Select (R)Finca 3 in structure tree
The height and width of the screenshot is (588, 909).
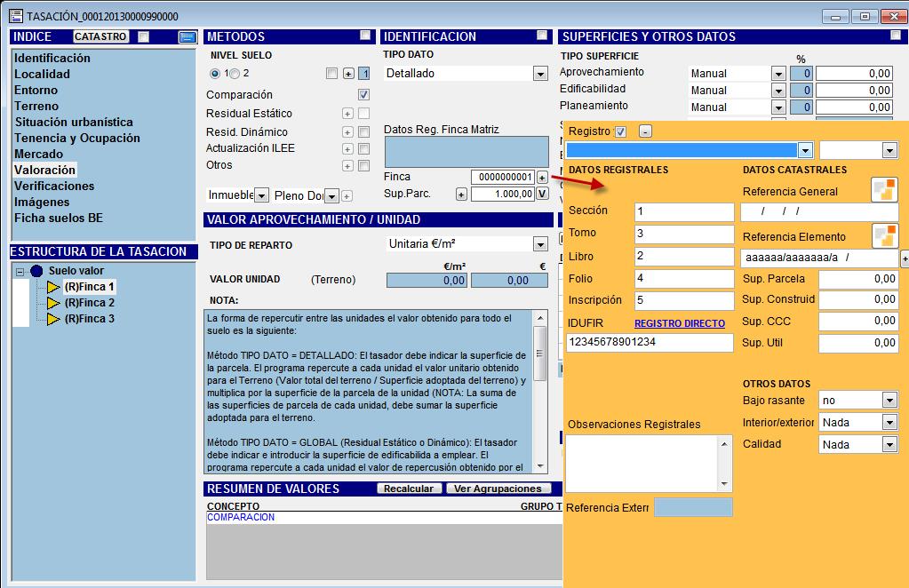coord(89,319)
